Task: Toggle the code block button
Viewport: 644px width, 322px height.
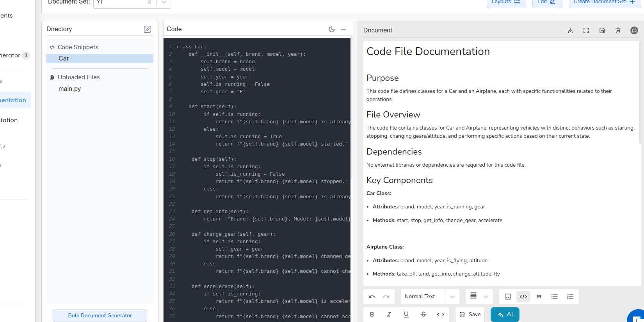Action: pyautogui.click(x=523, y=297)
